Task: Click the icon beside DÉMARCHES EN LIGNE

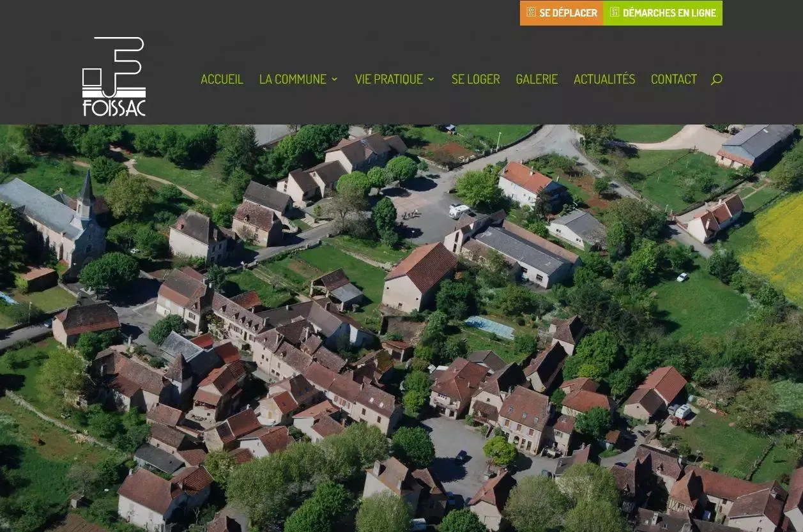Action: (x=615, y=12)
